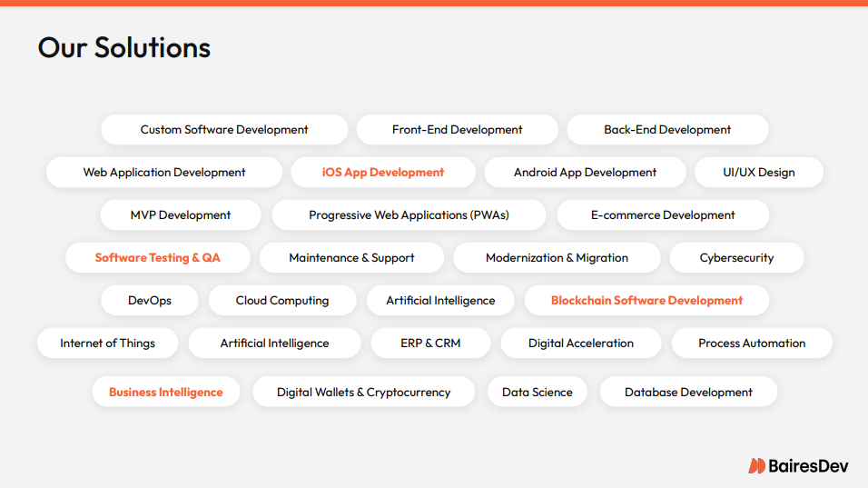Select Cloud Computing pill
868x488 pixels.
[282, 300]
